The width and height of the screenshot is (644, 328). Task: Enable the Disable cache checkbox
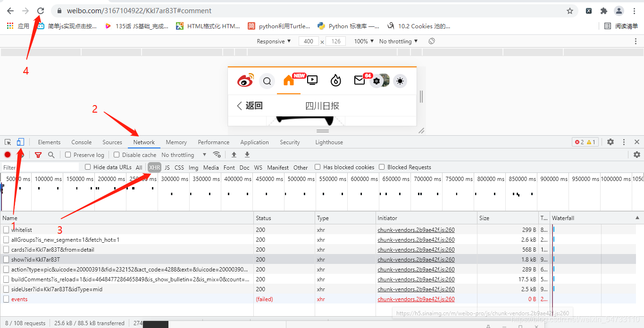(x=117, y=155)
